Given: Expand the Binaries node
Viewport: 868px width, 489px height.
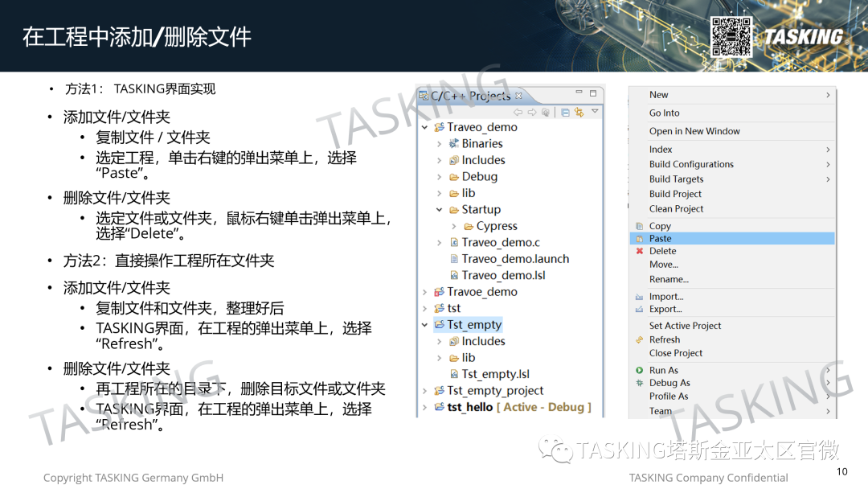Looking at the screenshot, I should (439, 144).
